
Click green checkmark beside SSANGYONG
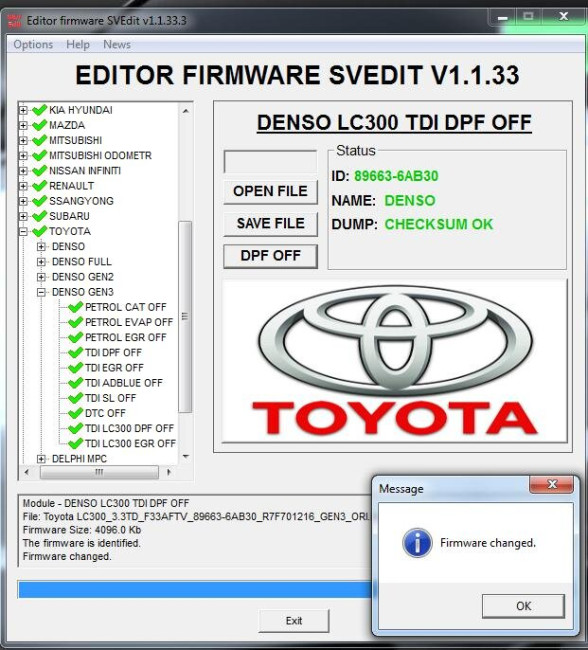pos(39,201)
